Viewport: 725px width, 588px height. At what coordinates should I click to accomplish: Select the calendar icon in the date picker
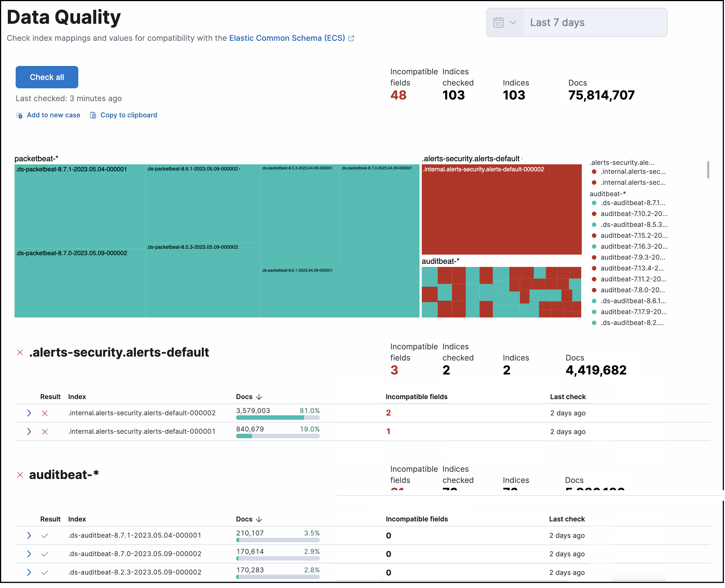click(498, 22)
